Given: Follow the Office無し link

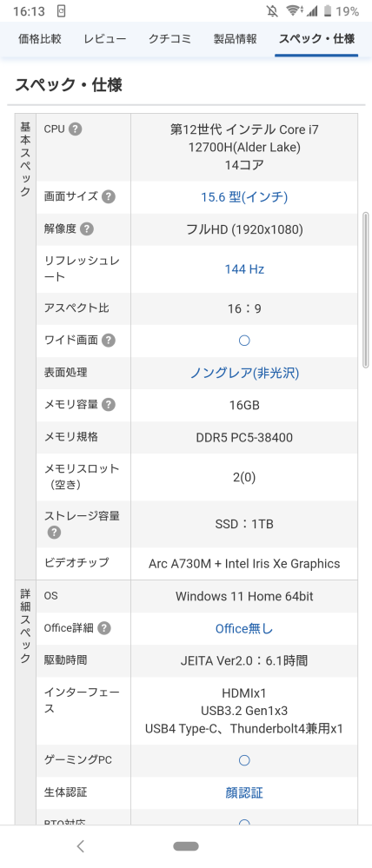Looking at the screenshot, I should tap(244, 629).
